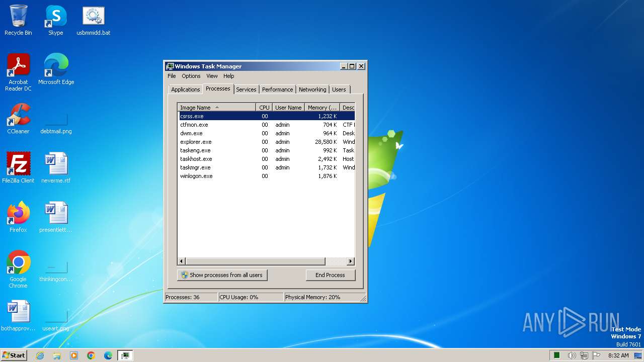This screenshot has width=644, height=362.
Task: Sort processes by CPU column
Action: click(264, 108)
